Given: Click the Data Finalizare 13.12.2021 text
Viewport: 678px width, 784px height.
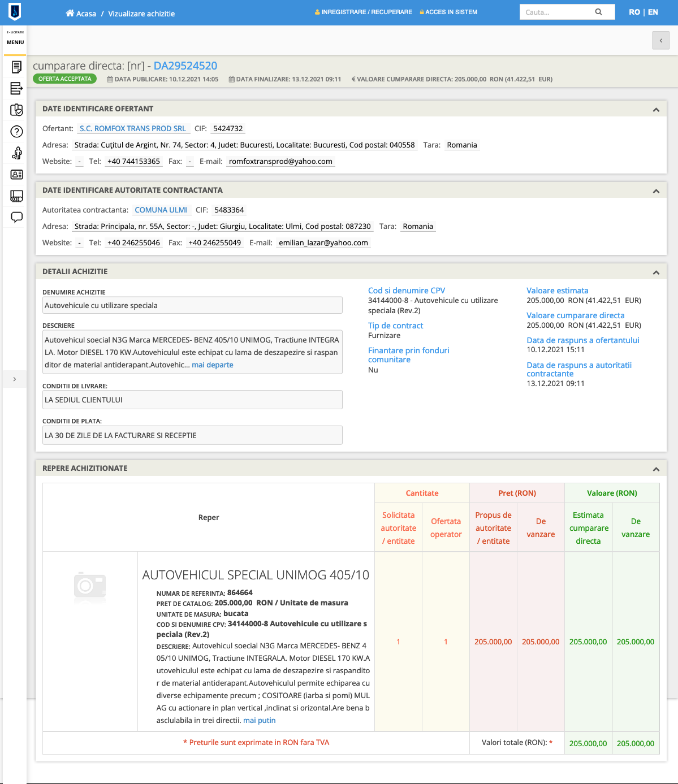Looking at the screenshot, I should 285,79.
